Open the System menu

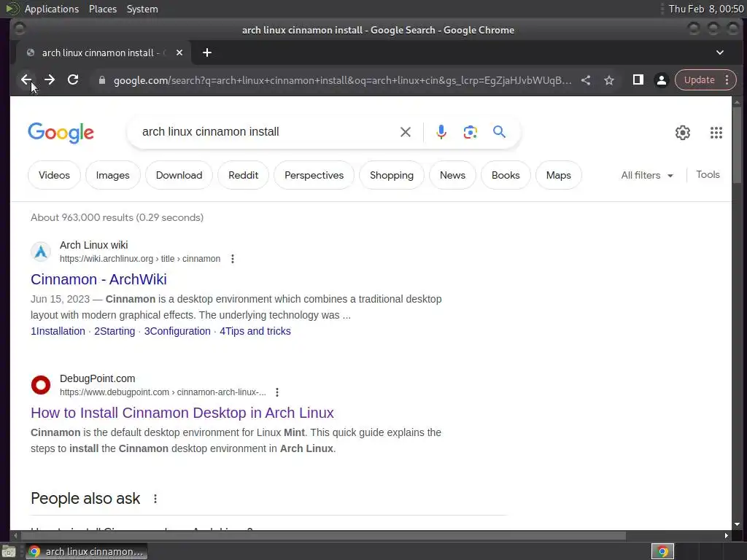tap(142, 9)
